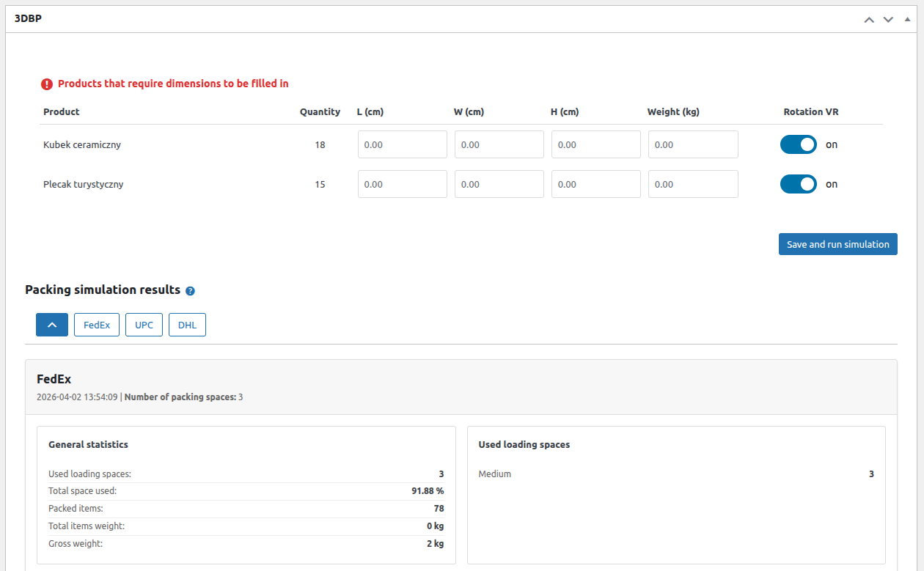Click the Weight field for Plecak turystyczny

click(x=692, y=184)
